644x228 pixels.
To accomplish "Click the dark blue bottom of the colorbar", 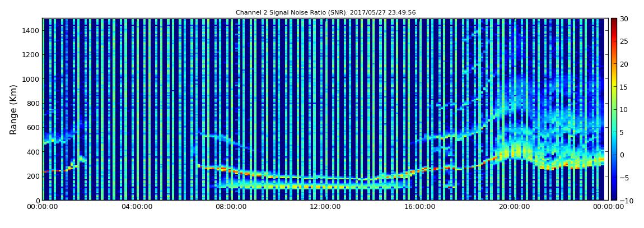I will (x=614, y=196).
